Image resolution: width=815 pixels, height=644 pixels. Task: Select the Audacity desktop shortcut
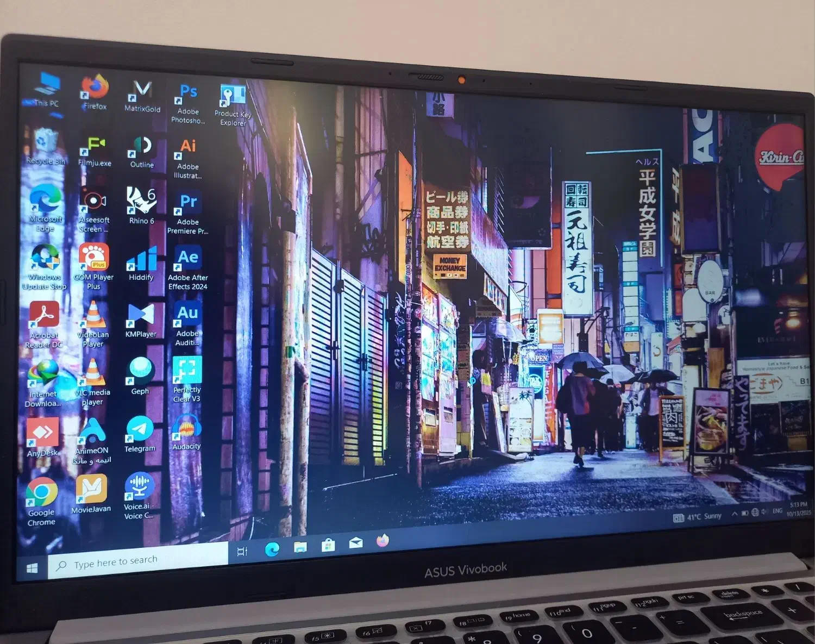click(186, 433)
